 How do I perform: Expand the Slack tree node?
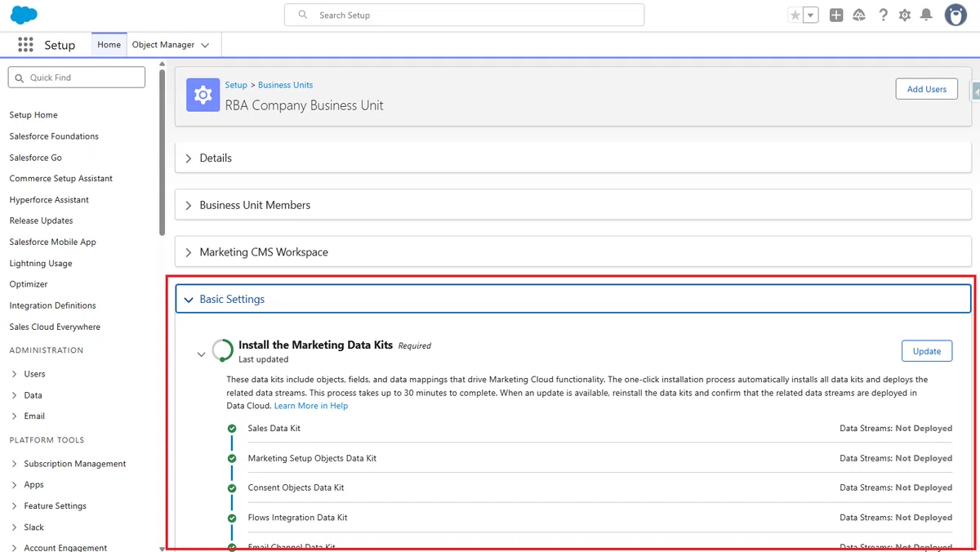15,528
